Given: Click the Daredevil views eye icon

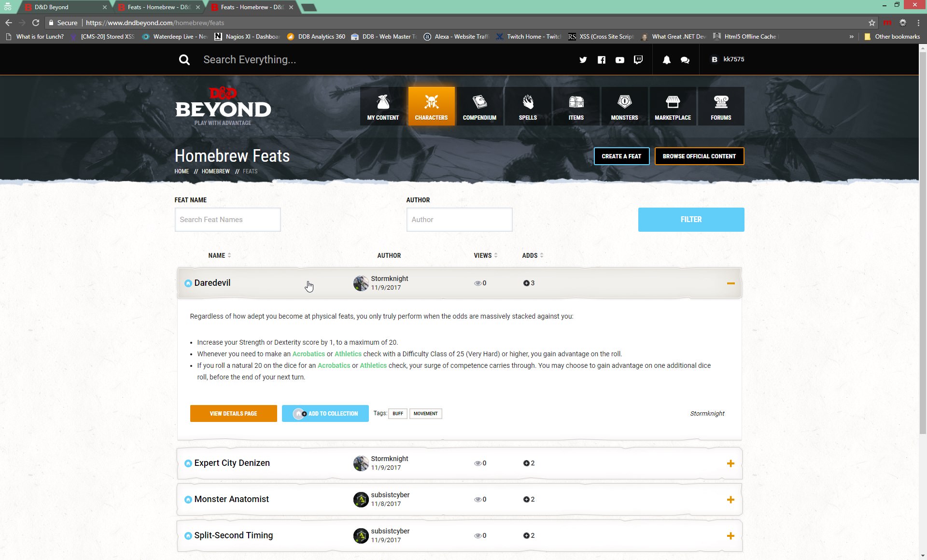Looking at the screenshot, I should point(478,283).
